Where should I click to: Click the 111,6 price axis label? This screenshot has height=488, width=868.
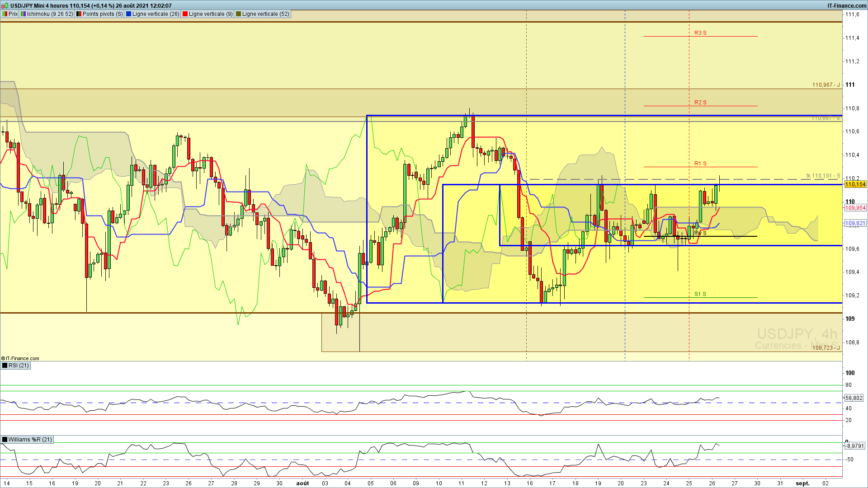pyautogui.click(x=852, y=14)
